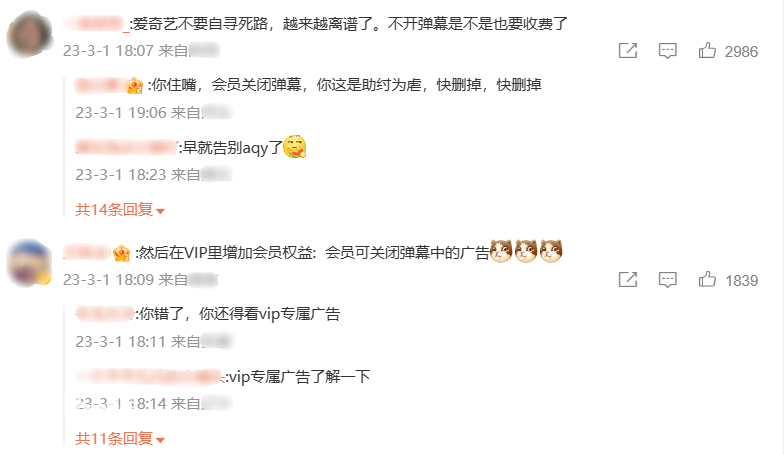Open username of vip专属广告了解一下 reply author
The image size is (784, 455).
pos(149,376)
